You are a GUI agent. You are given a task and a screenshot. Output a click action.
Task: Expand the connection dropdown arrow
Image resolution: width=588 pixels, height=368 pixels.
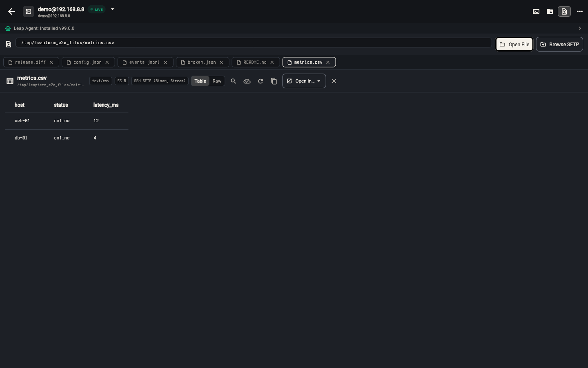(x=113, y=9)
